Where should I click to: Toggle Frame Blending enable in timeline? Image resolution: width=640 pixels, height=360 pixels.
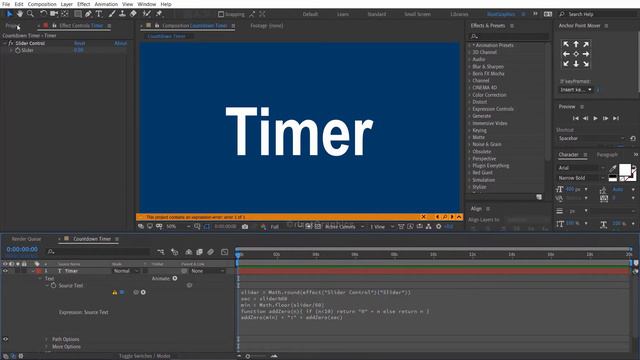coord(199,252)
